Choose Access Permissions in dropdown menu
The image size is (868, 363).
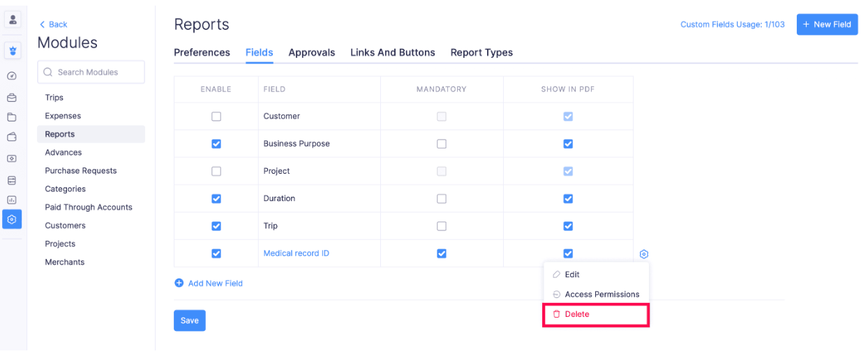click(601, 295)
